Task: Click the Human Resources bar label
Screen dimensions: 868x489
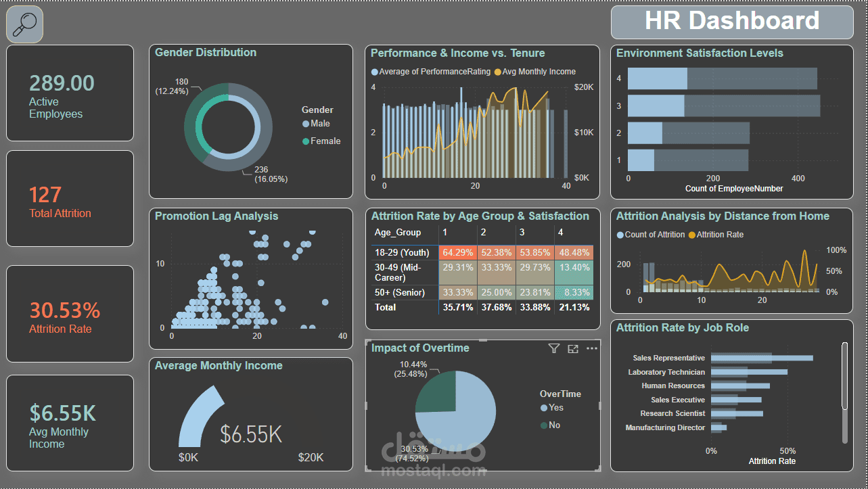Action: click(x=673, y=386)
